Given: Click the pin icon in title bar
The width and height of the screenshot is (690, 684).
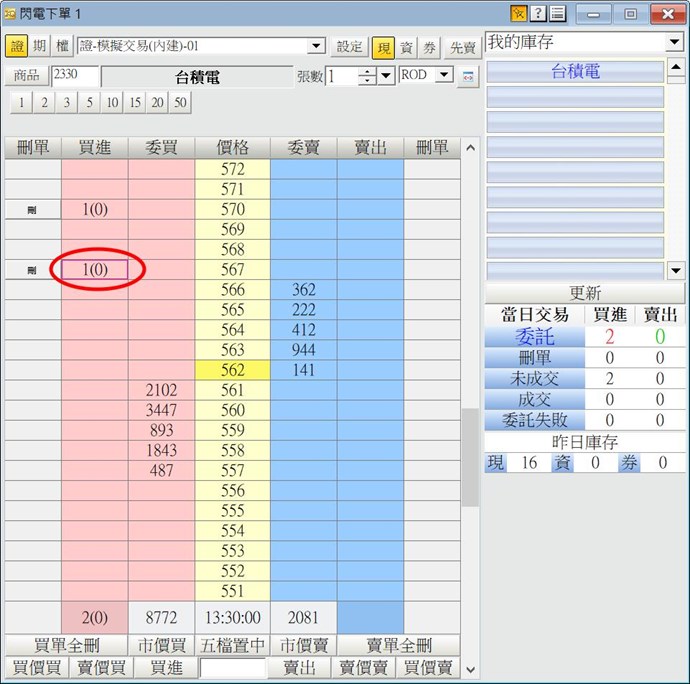Looking at the screenshot, I should tap(518, 14).
